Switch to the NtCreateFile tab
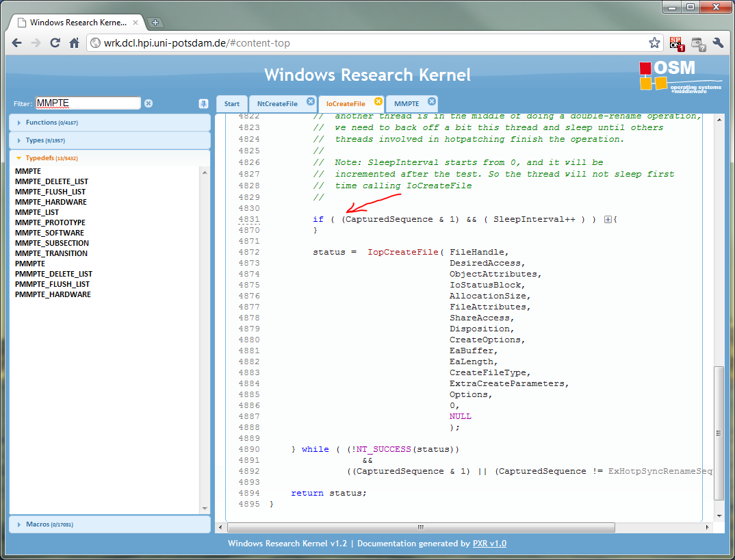Image resolution: width=735 pixels, height=560 pixels. 277,103
